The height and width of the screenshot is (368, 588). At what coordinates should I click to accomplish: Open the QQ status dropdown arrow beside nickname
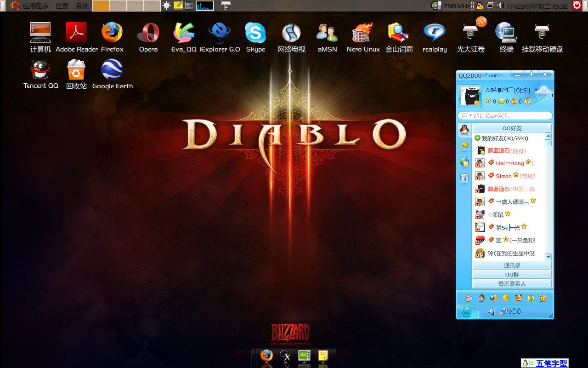pyautogui.click(x=536, y=90)
